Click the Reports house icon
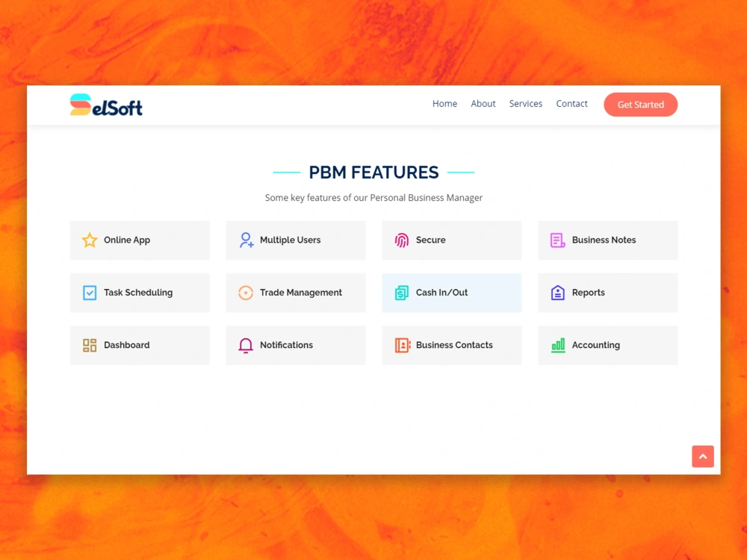Viewport: 747px width, 560px height. 557,293
